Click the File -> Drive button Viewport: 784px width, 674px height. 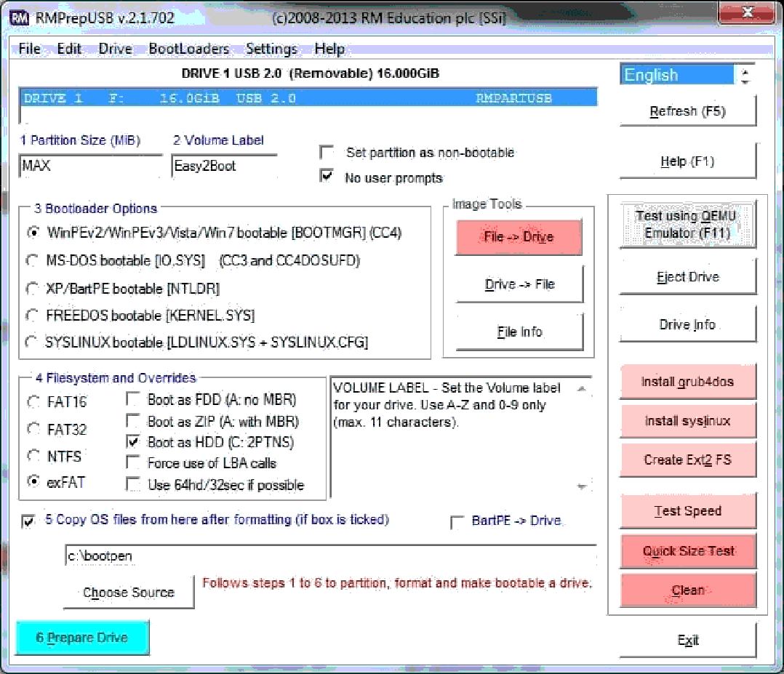[519, 237]
